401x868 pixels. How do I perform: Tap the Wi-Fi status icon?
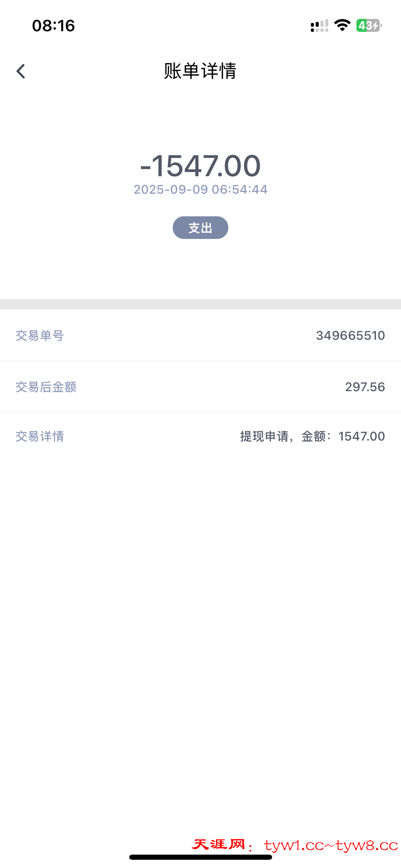click(342, 25)
